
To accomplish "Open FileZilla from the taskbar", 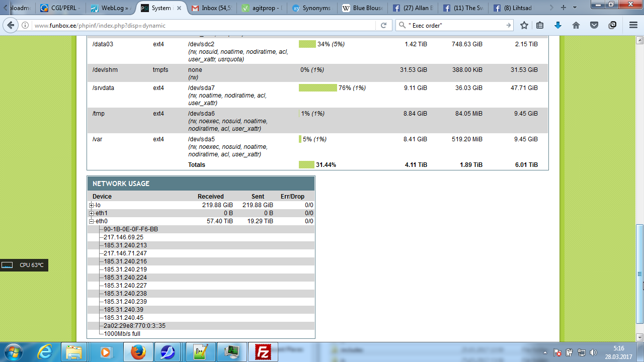I will pos(263,351).
